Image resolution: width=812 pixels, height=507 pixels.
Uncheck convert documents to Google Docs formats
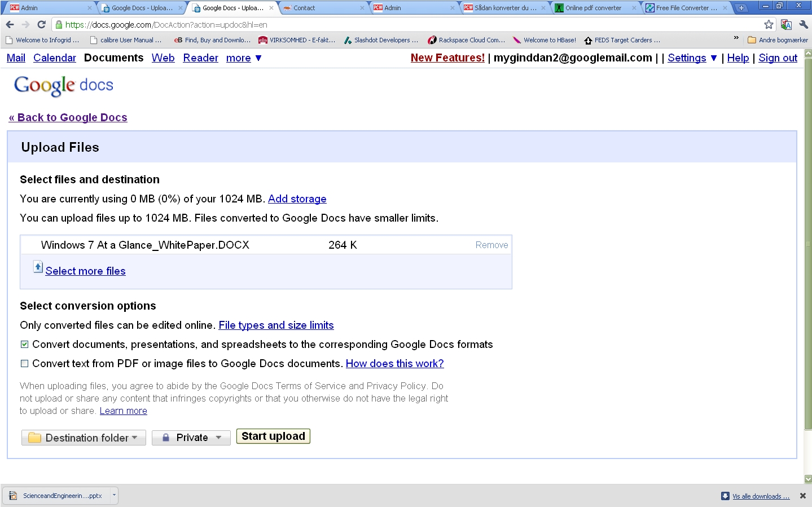(x=24, y=345)
